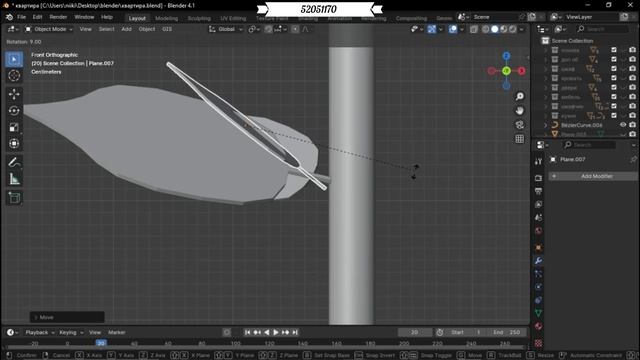This screenshot has height=360, width=640.
Task: Toggle viewport overlays button
Action: pyautogui.click(x=453, y=29)
